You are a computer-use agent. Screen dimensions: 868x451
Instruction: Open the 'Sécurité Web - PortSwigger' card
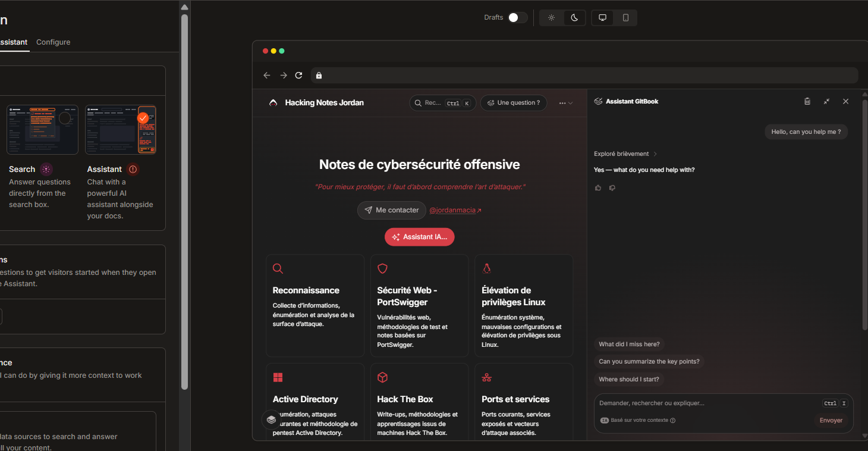[x=420, y=306]
